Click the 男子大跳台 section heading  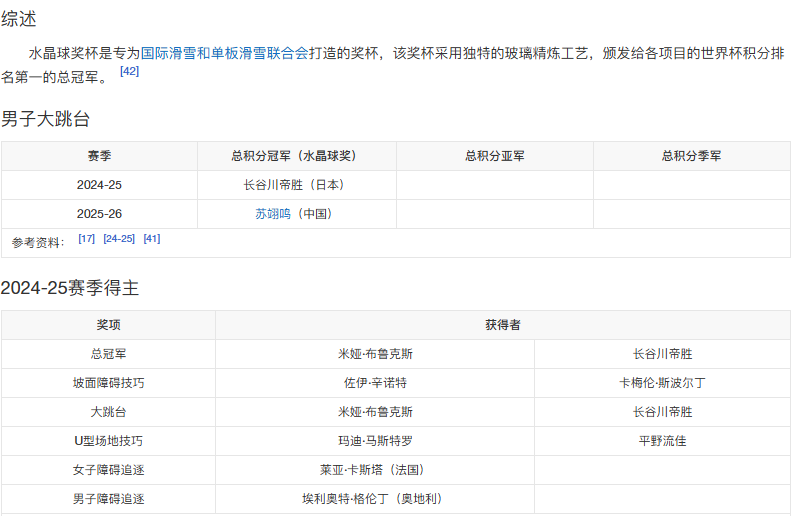(x=45, y=120)
